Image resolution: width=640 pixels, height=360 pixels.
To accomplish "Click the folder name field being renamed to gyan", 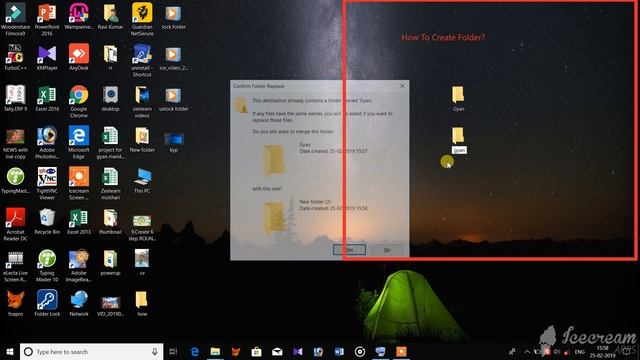I will click(459, 150).
